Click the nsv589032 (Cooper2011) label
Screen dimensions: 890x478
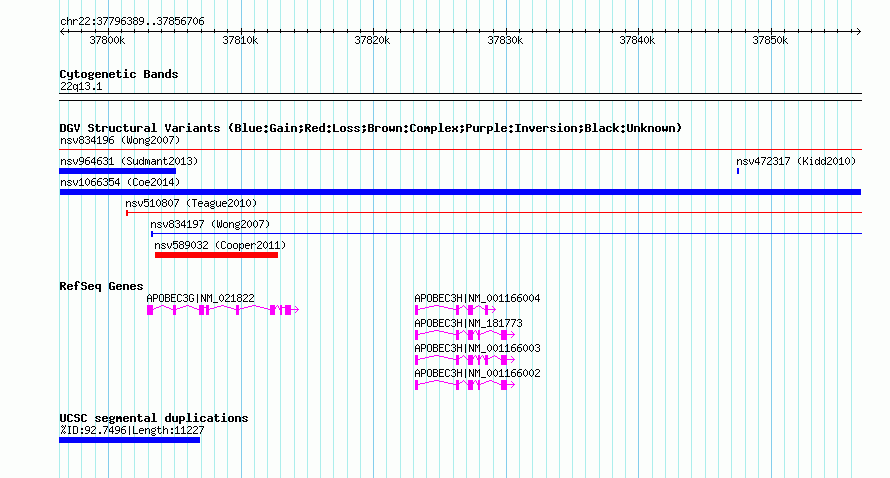coord(220,245)
